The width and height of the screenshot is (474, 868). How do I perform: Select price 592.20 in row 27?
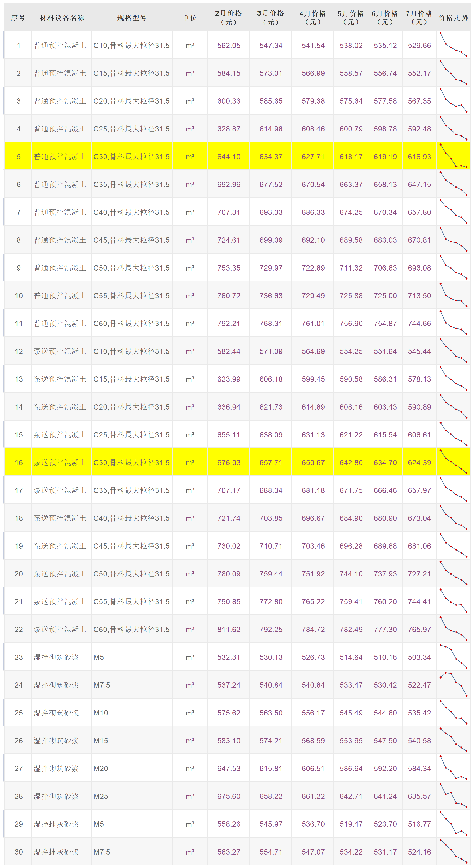coord(385,769)
